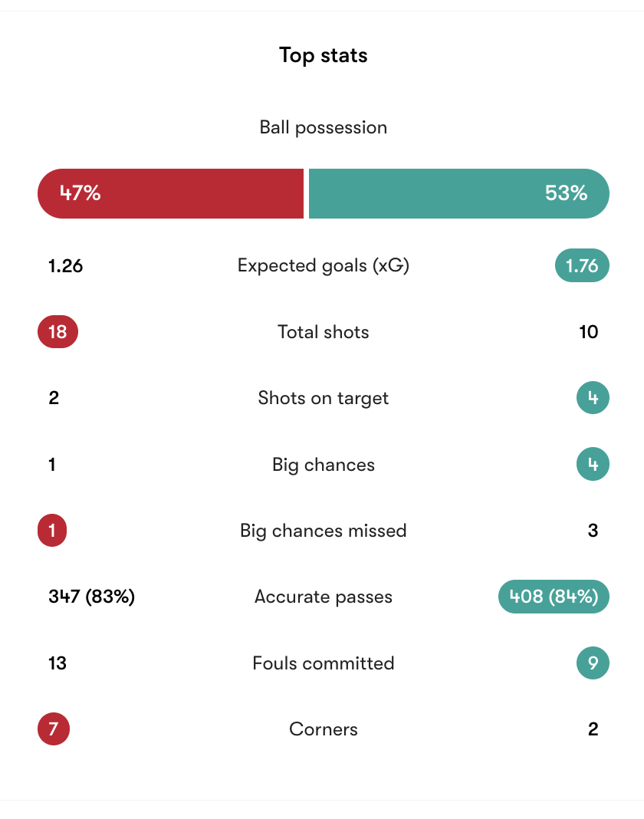
Task: Click the Ball possession label
Action: 323,127
